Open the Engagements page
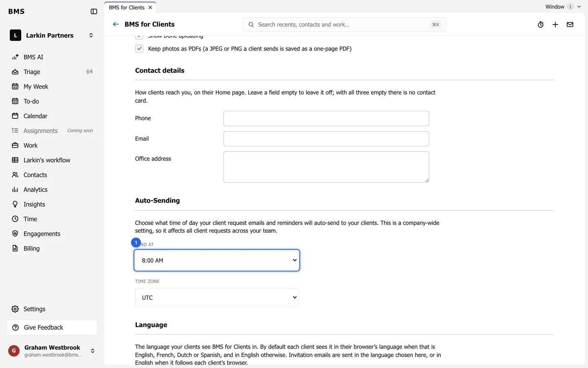588x368 pixels. pos(52,234)
